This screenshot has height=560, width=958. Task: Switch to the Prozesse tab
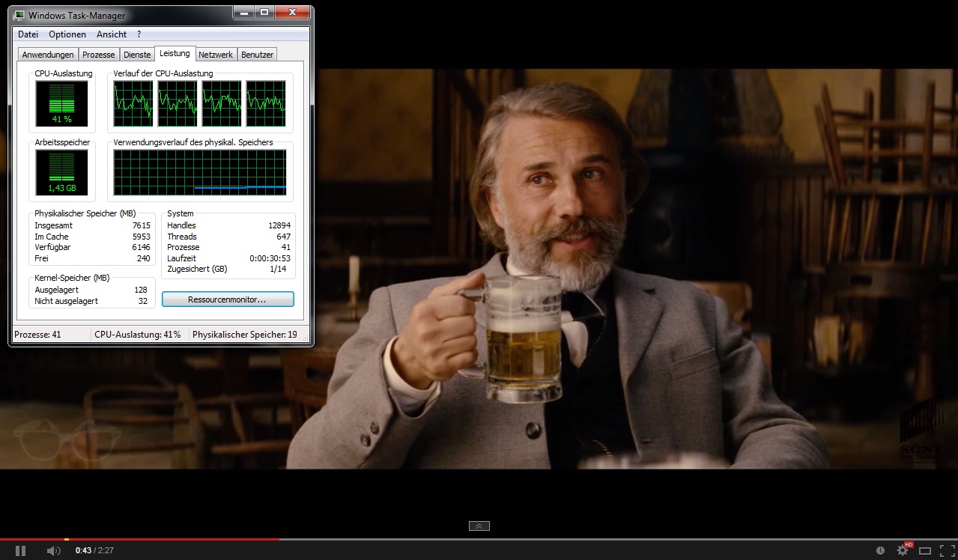[99, 55]
